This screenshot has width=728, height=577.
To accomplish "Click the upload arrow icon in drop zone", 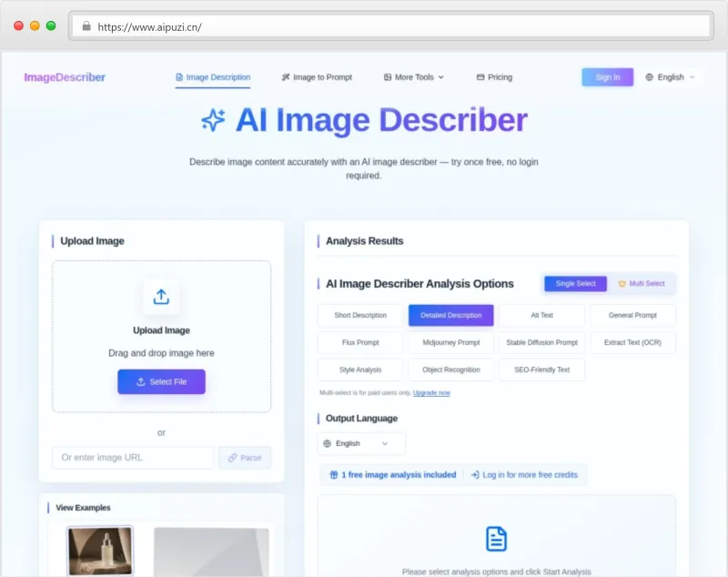I will click(161, 297).
